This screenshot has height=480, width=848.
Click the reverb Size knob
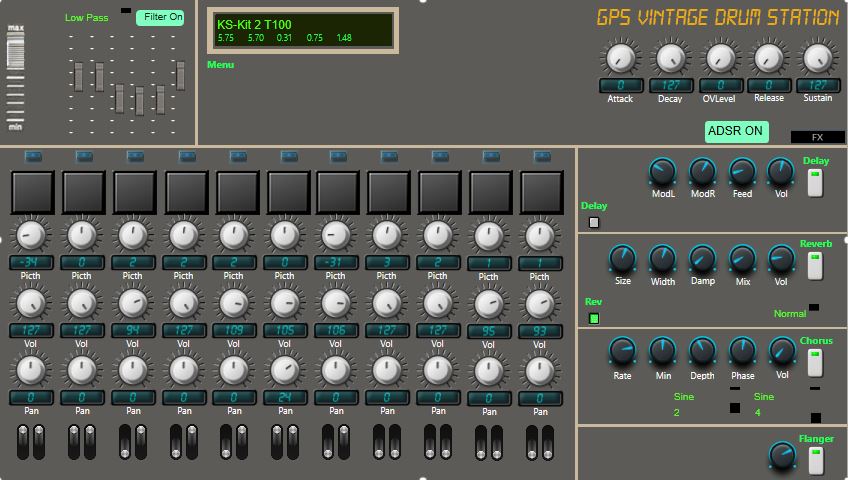622,260
